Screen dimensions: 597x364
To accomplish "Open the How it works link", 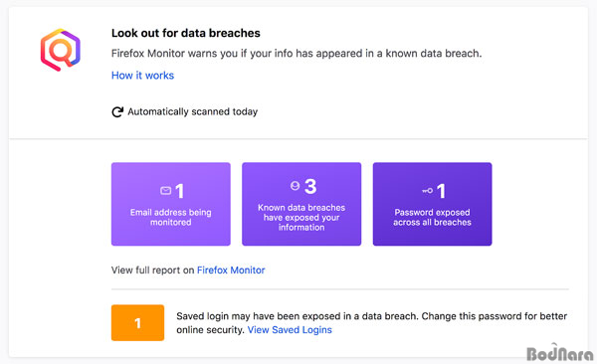I will pos(142,76).
